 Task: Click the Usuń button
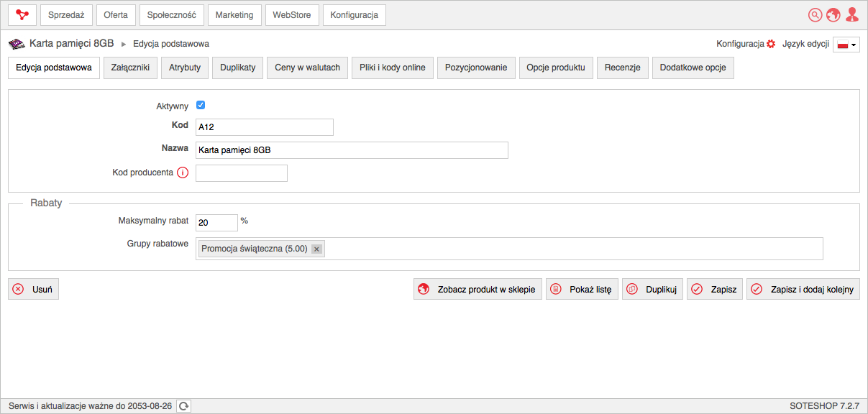(33, 290)
